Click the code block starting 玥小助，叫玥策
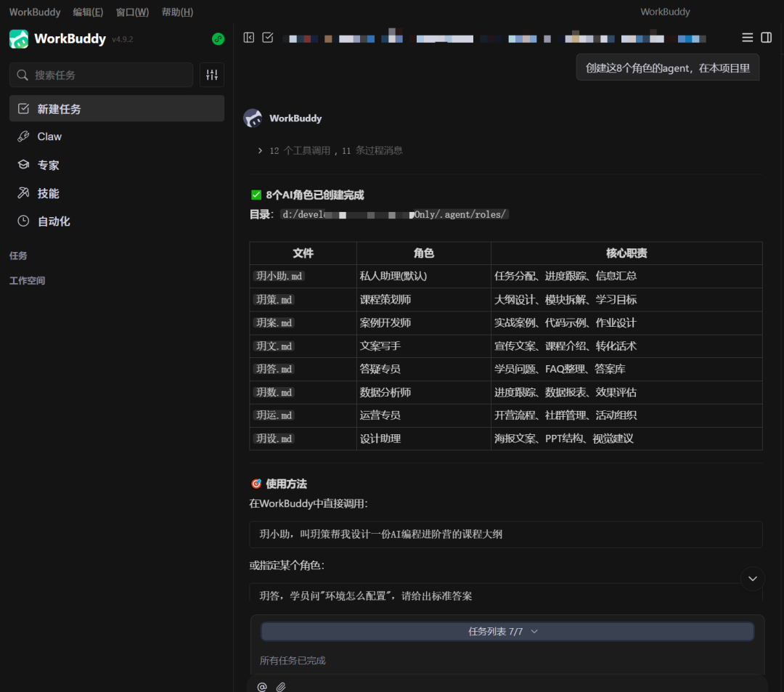Screen dimensions: 784x692 tap(505, 534)
